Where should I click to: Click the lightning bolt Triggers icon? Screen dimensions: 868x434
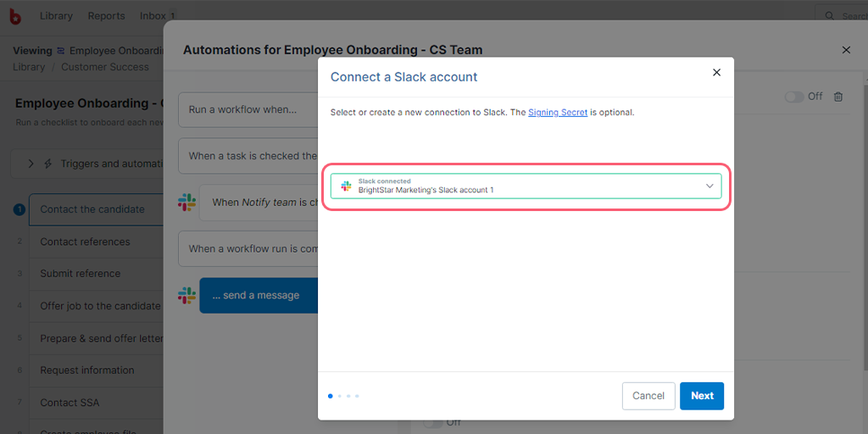(x=48, y=164)
